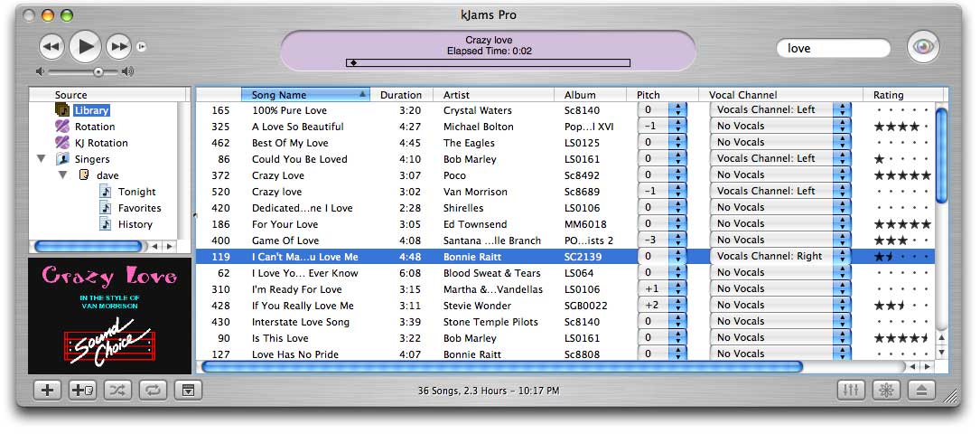Click the down scroll arrow of song list
This screenshot has width=980, height=434.
pyautogui.click(x=942, y=353)
